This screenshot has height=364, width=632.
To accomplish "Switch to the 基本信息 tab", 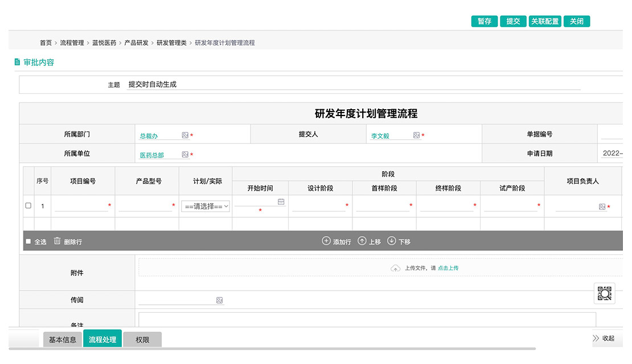I will [62, 340].
